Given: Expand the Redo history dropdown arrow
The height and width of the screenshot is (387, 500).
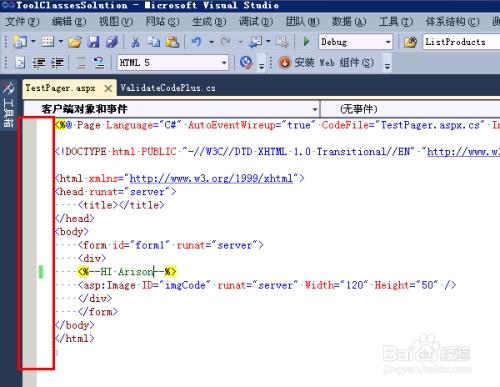Looking at the screenshot, I should tap(240, 42).
